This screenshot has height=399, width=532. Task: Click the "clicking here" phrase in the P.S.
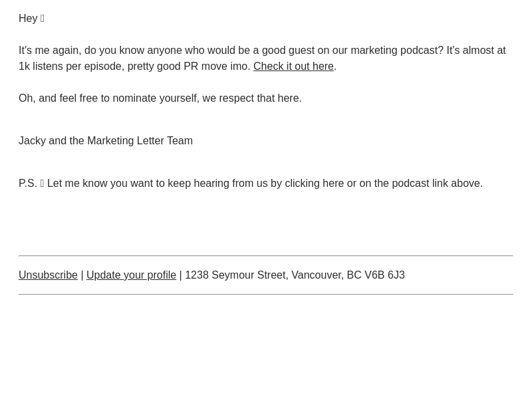(x=314, y=184)
